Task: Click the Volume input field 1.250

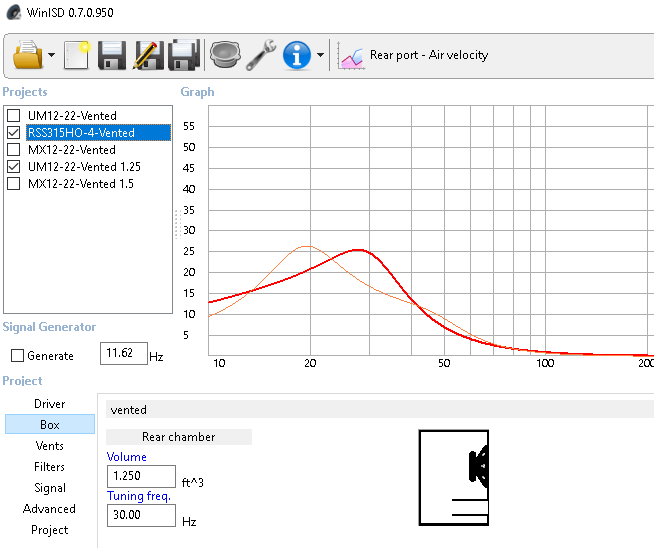Action: (141, 476)
